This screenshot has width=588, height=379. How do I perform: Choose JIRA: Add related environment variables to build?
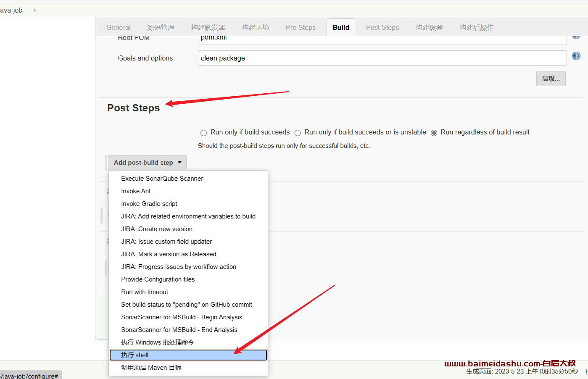point(188,216)
